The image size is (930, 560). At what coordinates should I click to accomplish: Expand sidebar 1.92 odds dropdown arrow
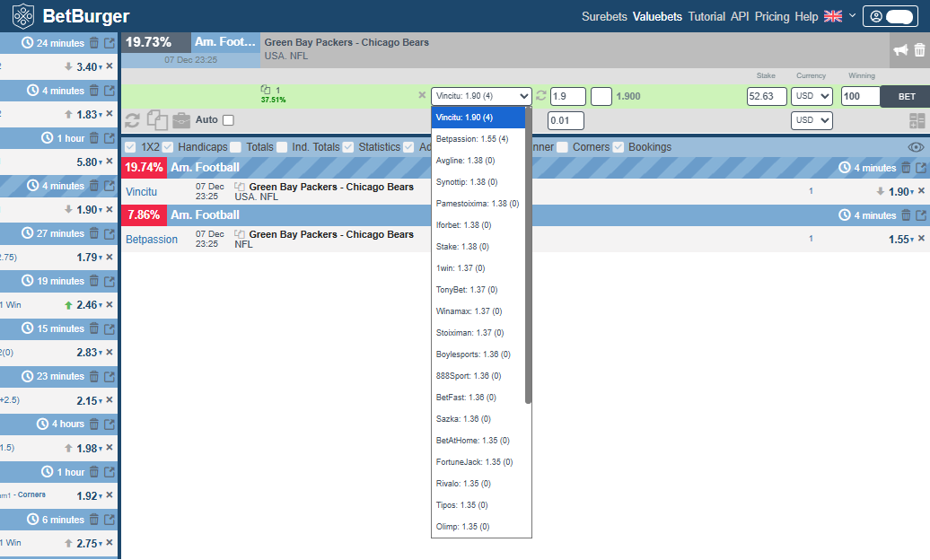(101, 496)
